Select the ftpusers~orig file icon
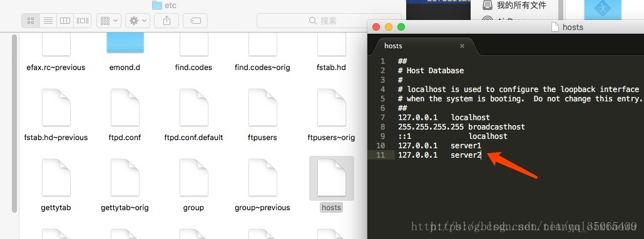This screenshot has height=239, width=644. pos(332,108)
